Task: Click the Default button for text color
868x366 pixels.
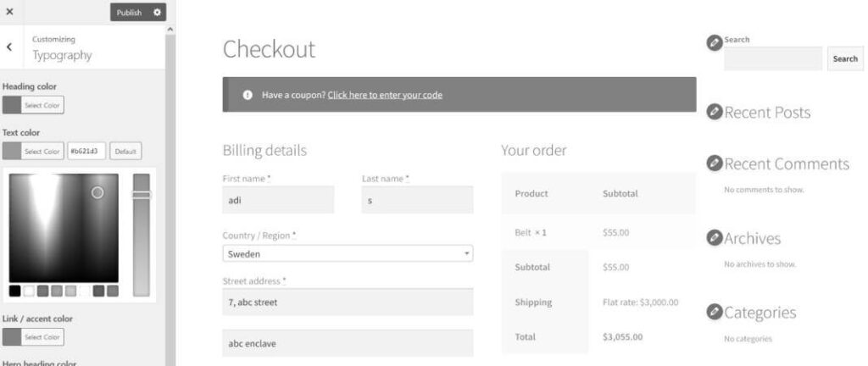Action: click(x=125, y=151)
